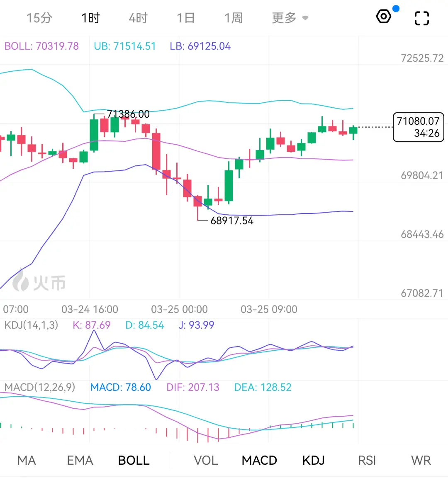Toggle KDJ sub-indicator
Screen dimensions: 448x485
click(313, 461)
